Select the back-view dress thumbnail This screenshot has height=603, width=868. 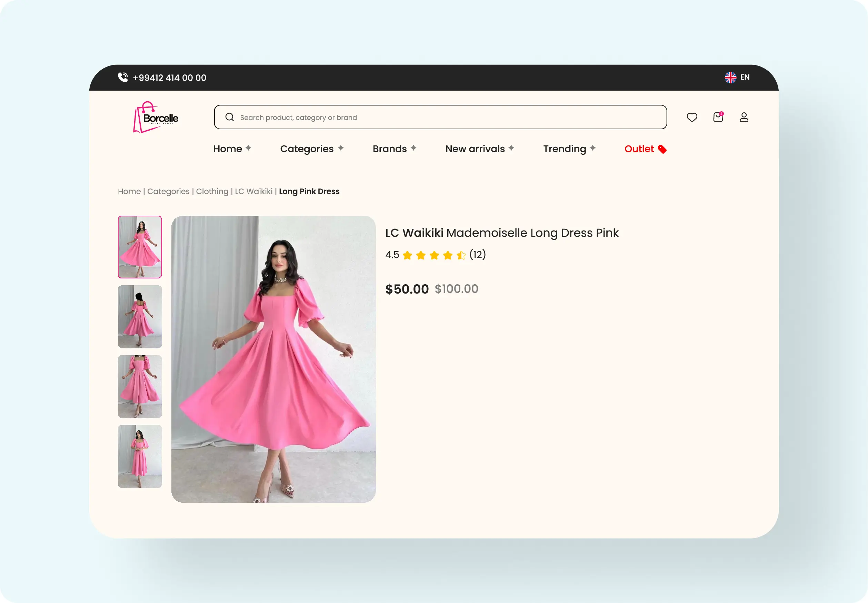point(140,317)
